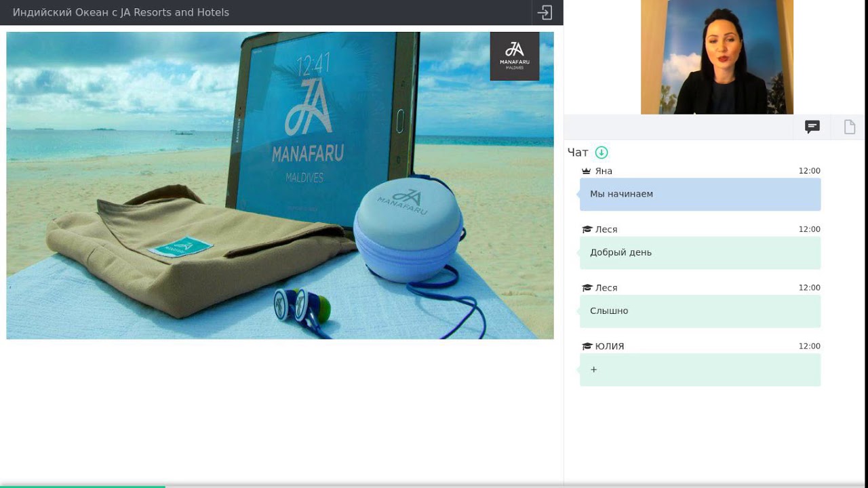Click the scroll-down arrow next to Чат

(x=601, y=152)
